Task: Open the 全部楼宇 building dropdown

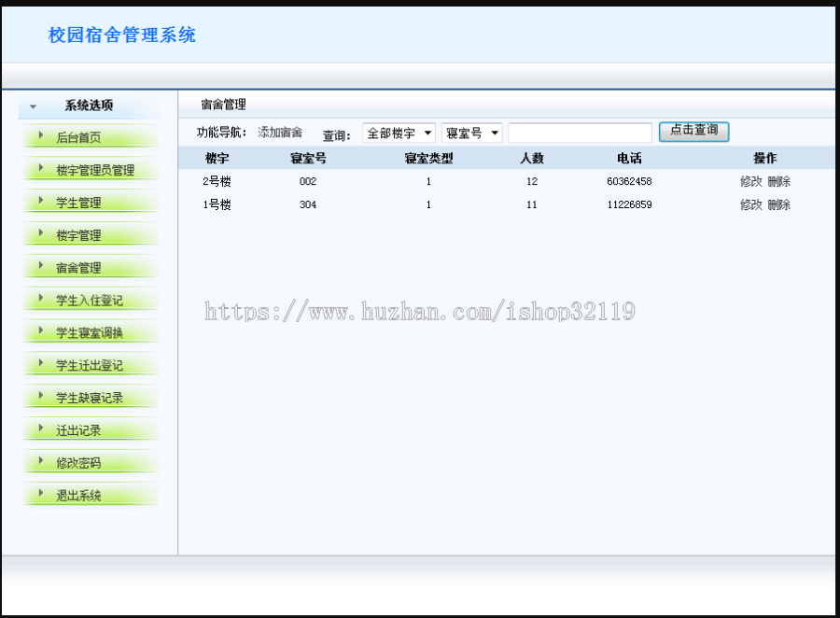Action: point(399,132)
